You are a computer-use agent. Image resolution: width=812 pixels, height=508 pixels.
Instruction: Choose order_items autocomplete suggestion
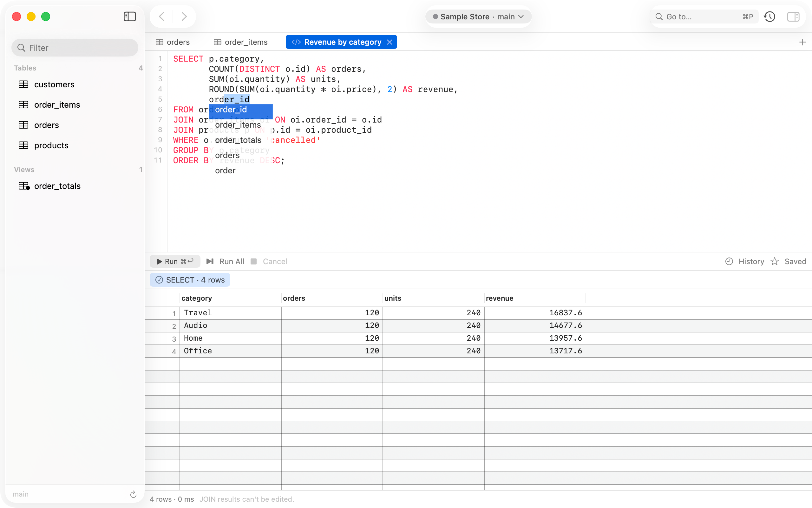click(x=240, y=125)
